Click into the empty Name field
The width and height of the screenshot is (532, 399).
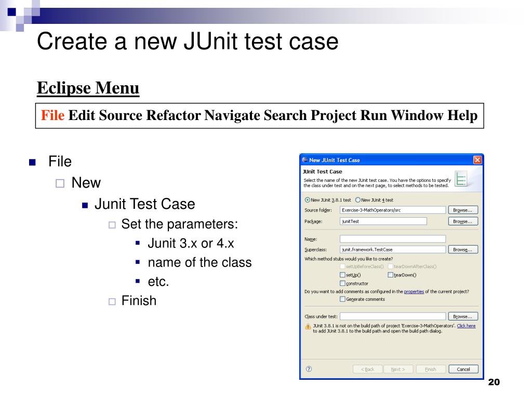click(393, 239)
